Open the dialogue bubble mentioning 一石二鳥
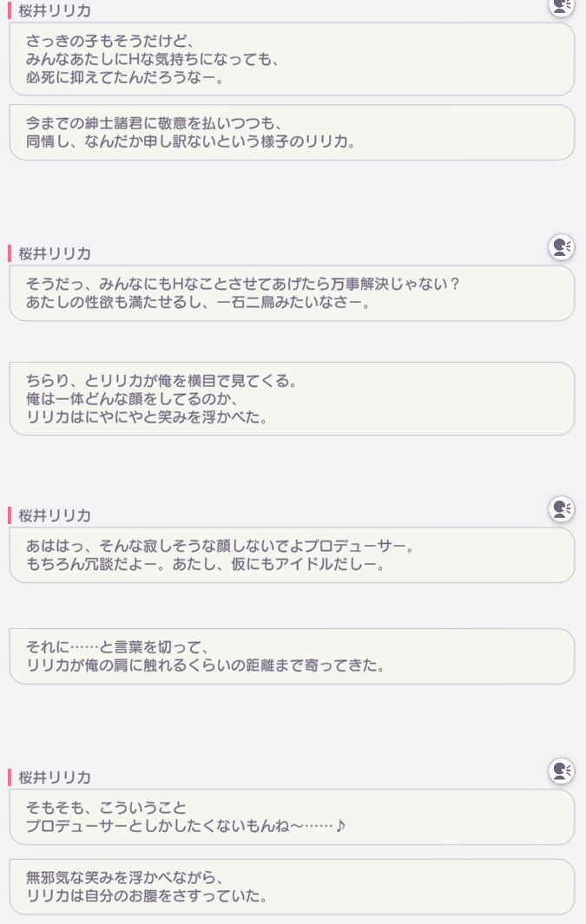The width and height of the screenshot is (586, 924). pos(292,293)
